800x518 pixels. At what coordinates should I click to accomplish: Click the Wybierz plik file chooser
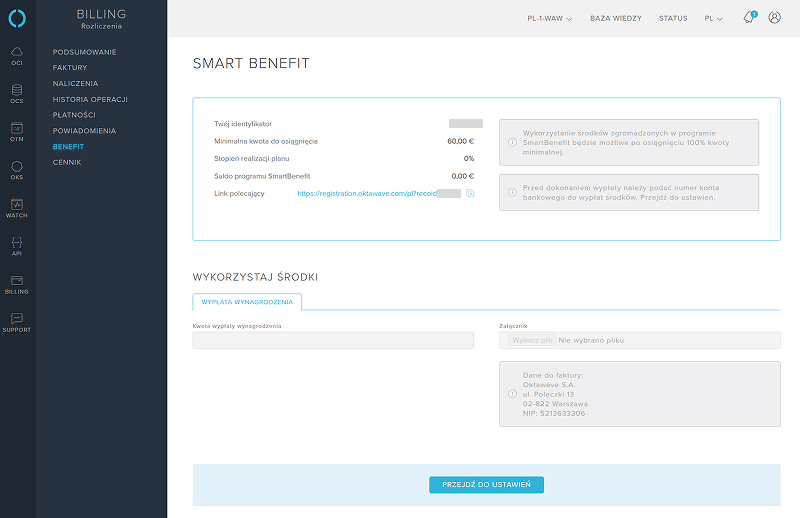[531, 341]
